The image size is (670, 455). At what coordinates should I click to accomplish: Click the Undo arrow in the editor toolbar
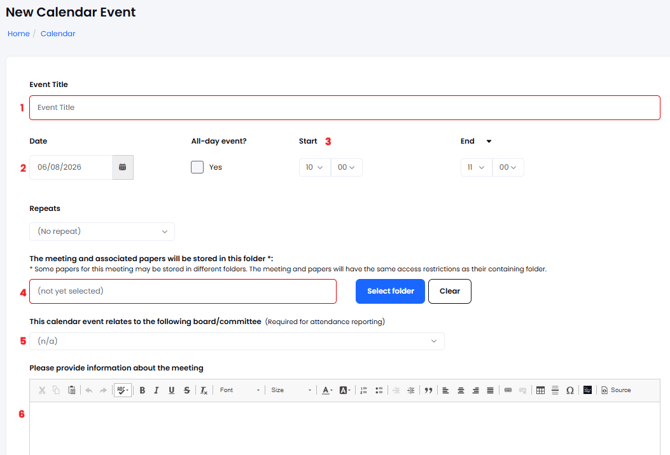[89, 390]
